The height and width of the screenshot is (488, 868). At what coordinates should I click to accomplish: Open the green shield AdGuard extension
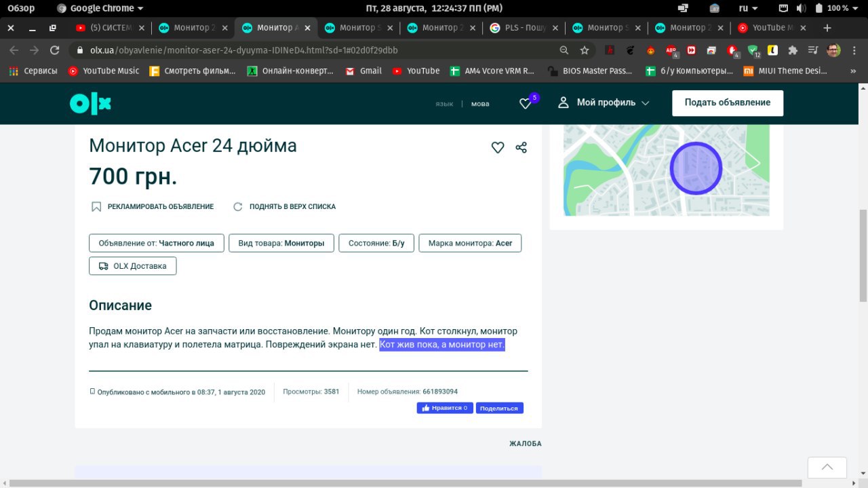coord(753,50)
